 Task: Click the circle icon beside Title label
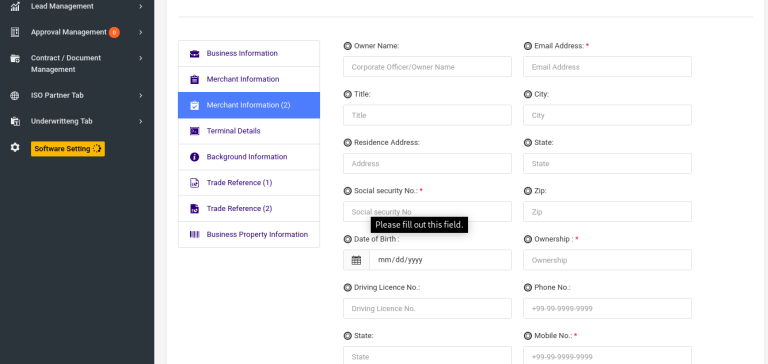[x=347, y=94]
